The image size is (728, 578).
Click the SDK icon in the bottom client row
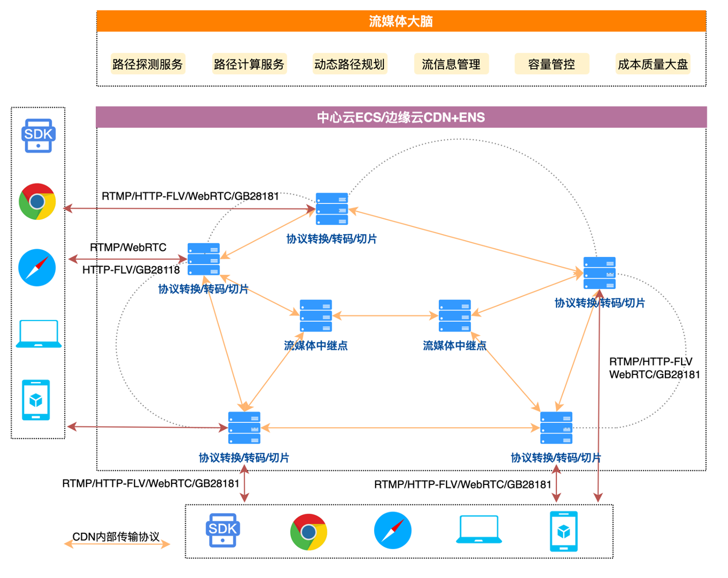pos(223,530)
